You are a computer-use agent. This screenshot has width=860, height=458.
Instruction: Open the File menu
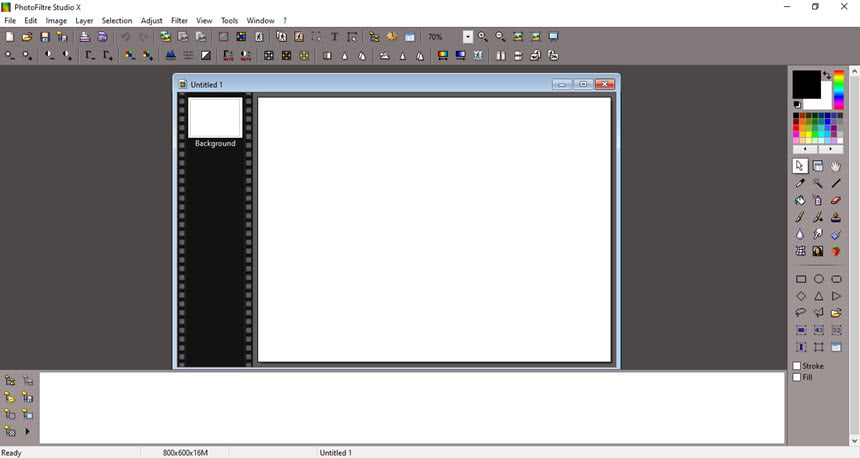10,20
